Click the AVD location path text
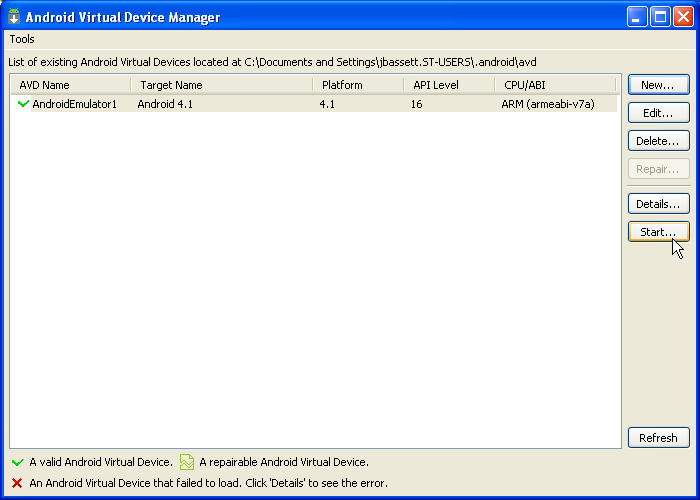This screenshot has height=500, width=700. (x=390, y=62)
